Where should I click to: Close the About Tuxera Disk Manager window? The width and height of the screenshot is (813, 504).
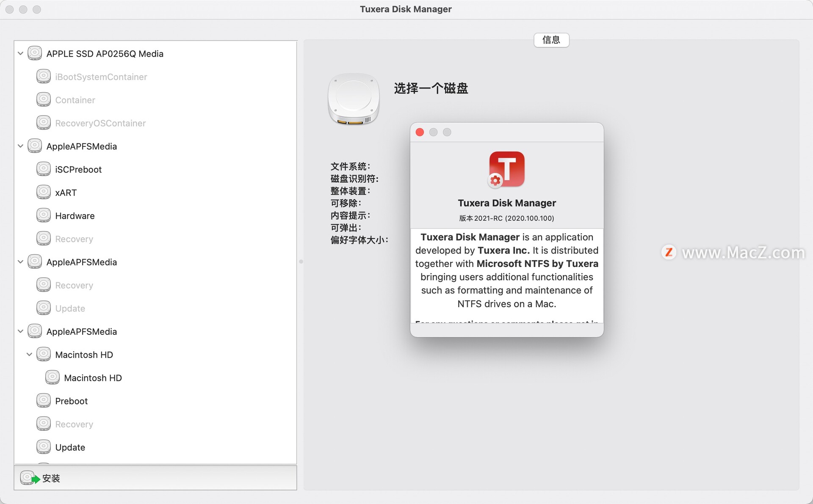pos(420,132)
